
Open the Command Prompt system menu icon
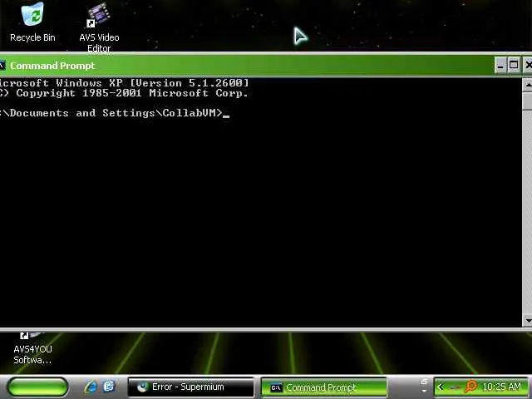(x=2, y=65)
